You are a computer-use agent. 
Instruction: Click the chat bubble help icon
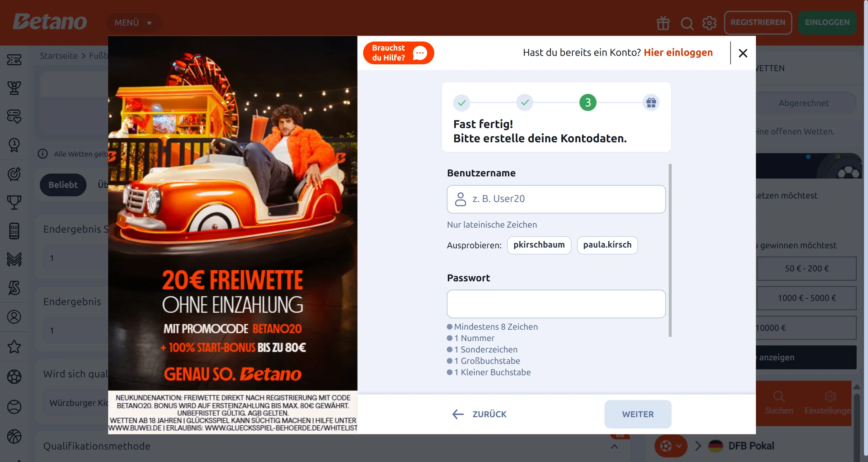(420, 53)
